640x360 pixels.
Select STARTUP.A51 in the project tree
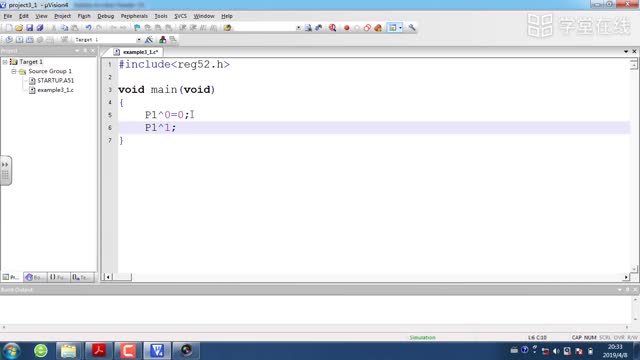point(56,80)
